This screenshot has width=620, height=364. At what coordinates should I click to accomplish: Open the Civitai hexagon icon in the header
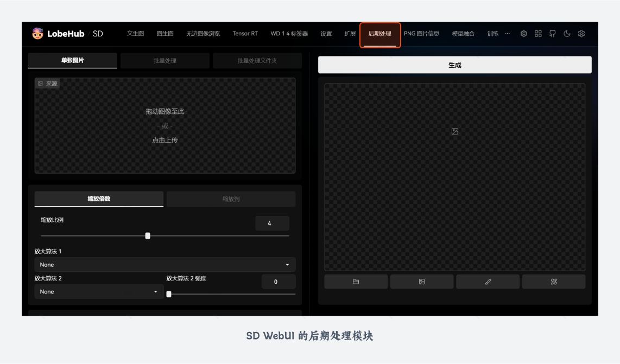[x=523, y=34]
